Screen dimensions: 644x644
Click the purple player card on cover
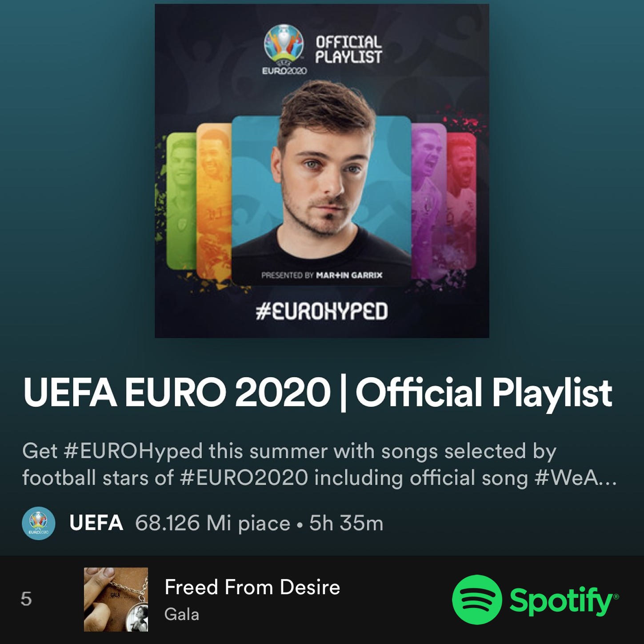click(x=429, y=201)
